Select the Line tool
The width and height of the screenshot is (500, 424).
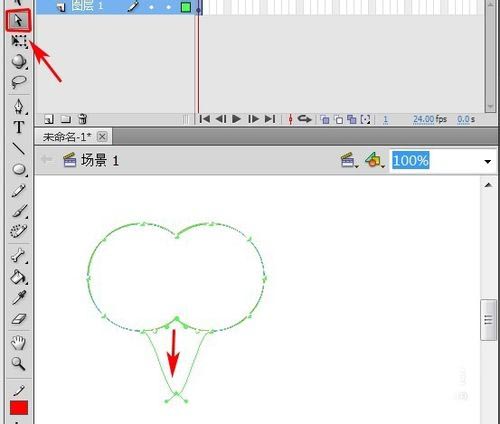pos(19,148)
